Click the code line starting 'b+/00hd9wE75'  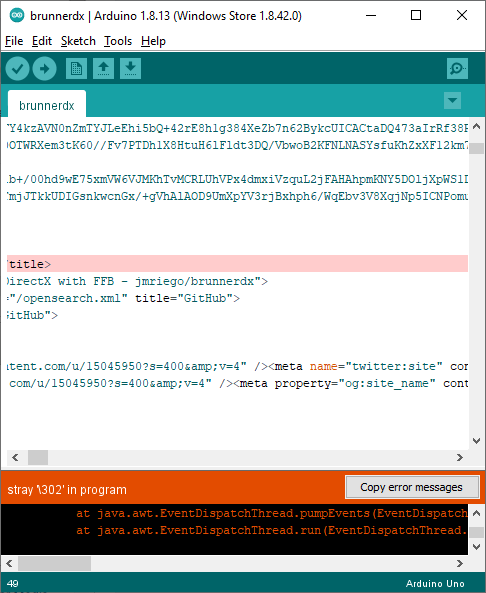(x=238, y=179)
